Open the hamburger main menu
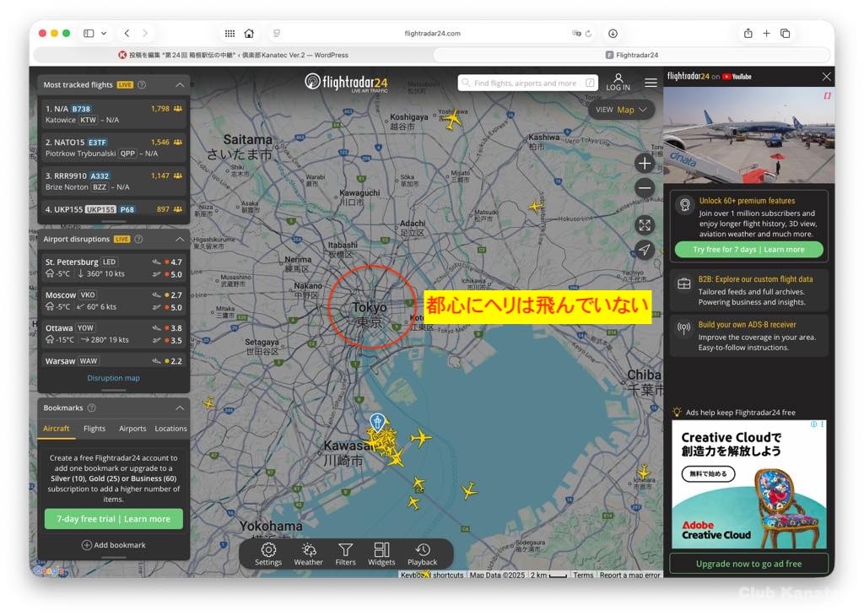 651,83
